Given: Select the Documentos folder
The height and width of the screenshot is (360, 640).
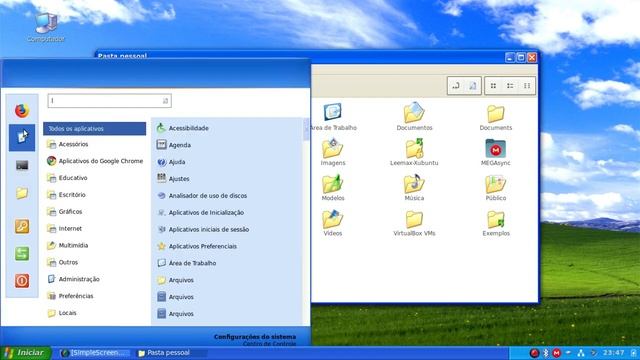Looking at the screenshot, I should click(414, 117).
